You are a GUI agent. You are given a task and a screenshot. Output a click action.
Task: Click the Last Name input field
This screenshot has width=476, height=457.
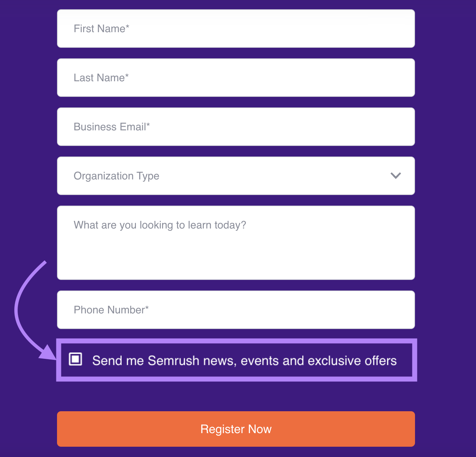tap(235, 78)
